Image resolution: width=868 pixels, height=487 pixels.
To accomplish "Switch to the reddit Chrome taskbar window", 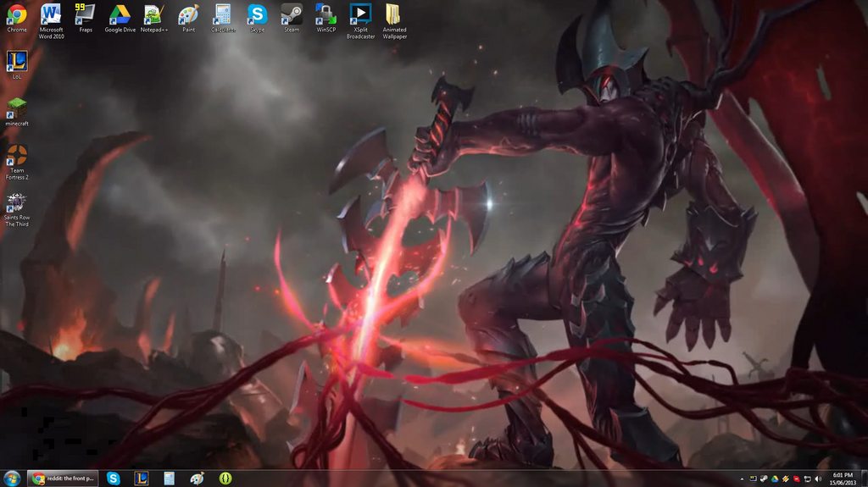I will pos(64,479).
